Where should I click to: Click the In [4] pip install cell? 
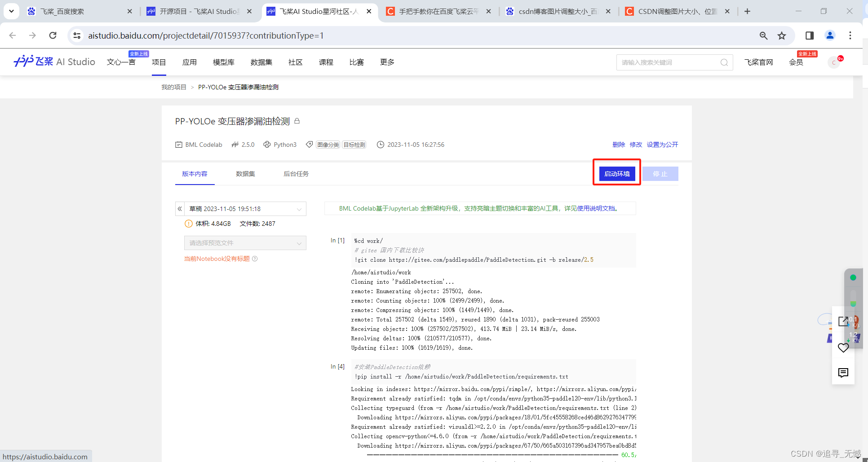click(x=494, y=372)
